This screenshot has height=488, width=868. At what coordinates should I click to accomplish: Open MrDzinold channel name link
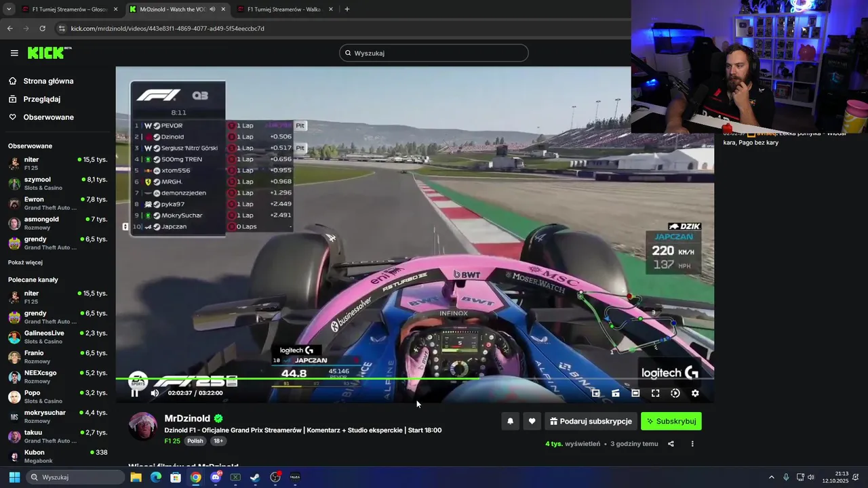[x=187, y=418]
